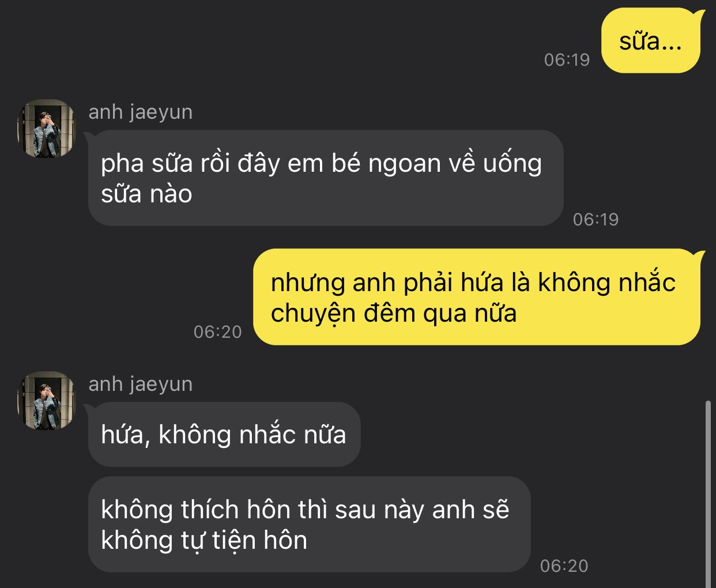Click the "không tự tiện hôn" text line
Image resolution: width=716 pixels, height=588 pixels.
[204, 540]
